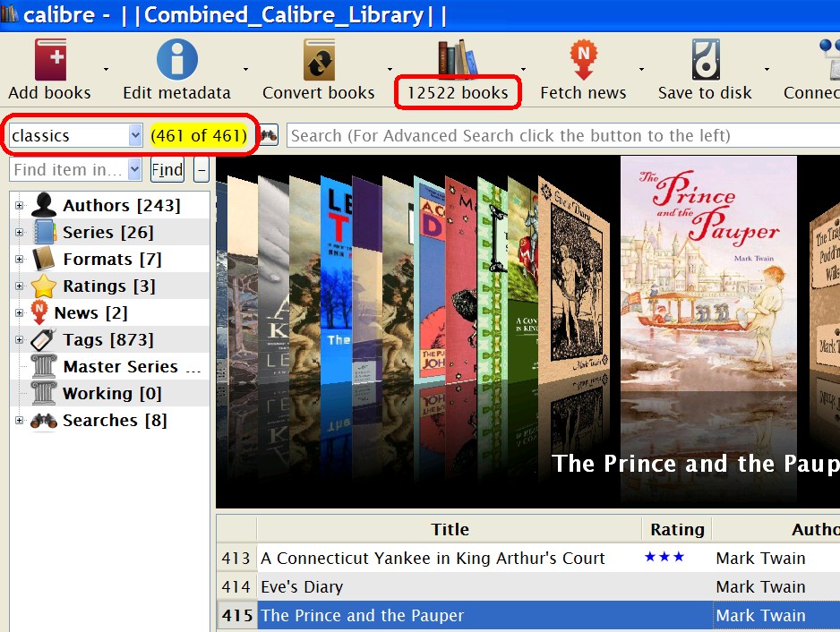Screen dimensions: 840x632
Task: Click Mark Twain author cell in row 414
Action: 776,587
